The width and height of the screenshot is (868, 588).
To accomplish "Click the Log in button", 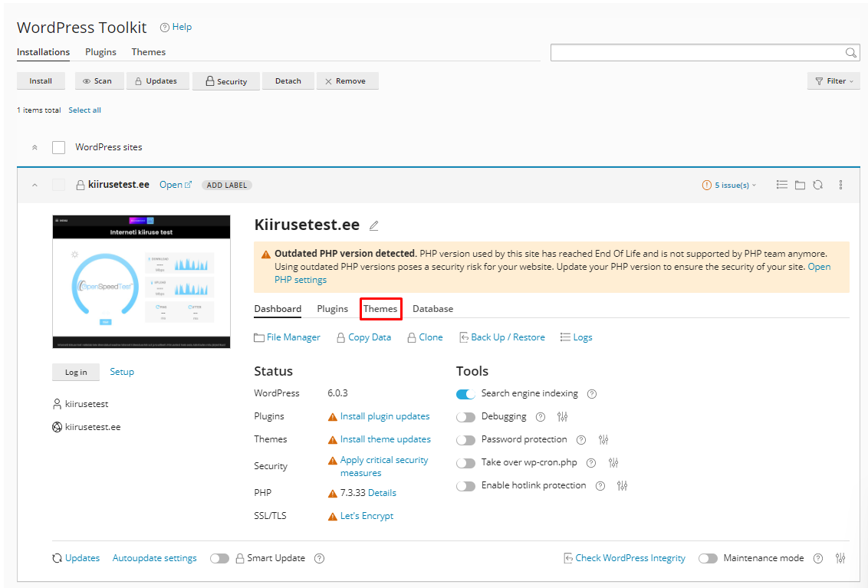I will point(76,372).
